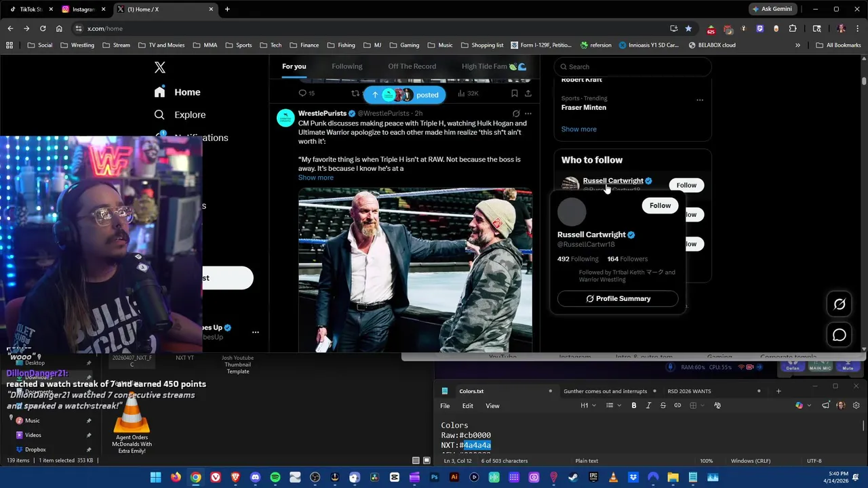Click the X logo in the sidebar
Screen dimensions: 868x488
pos(160,67)
